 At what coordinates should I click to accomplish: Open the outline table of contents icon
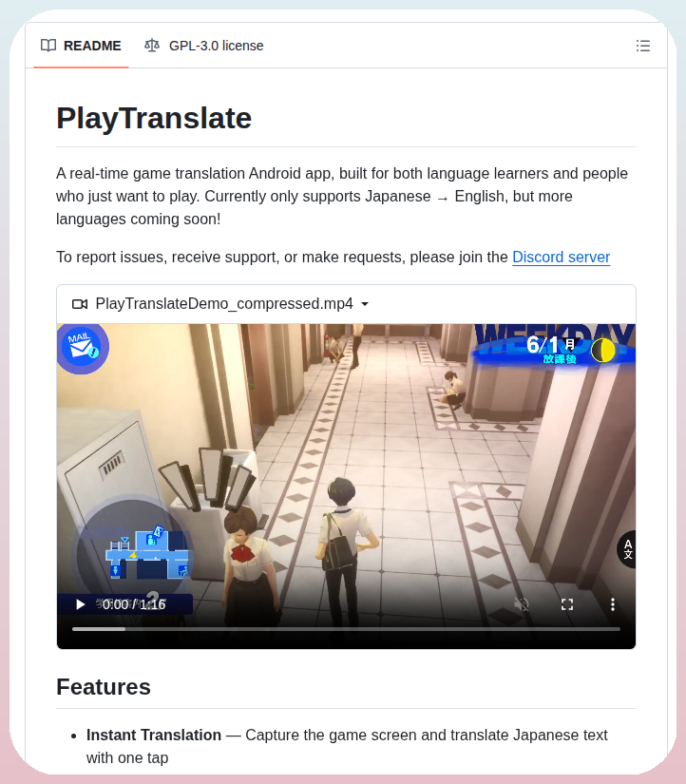tap(643, 46)
